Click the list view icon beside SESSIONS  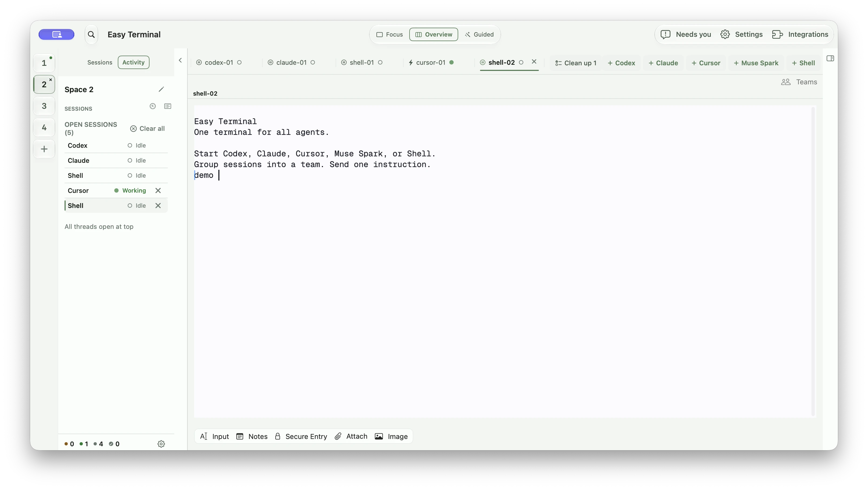(168, 106)
